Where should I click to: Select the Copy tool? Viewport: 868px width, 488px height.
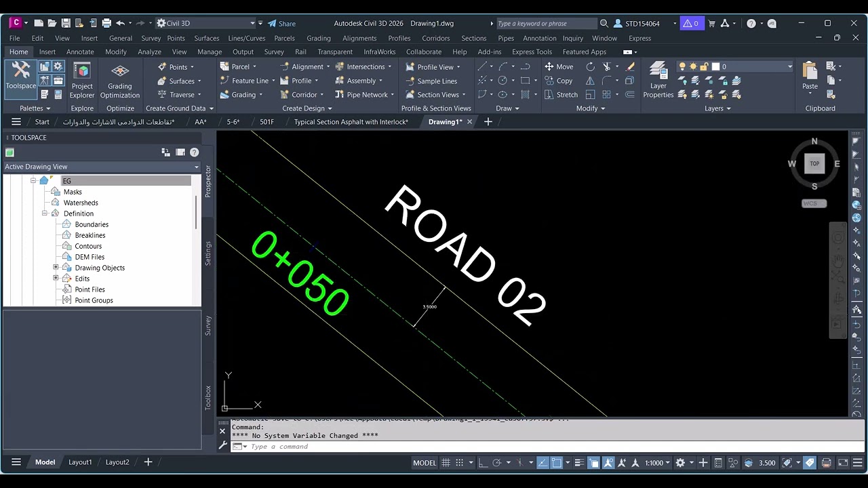[559, 81]
